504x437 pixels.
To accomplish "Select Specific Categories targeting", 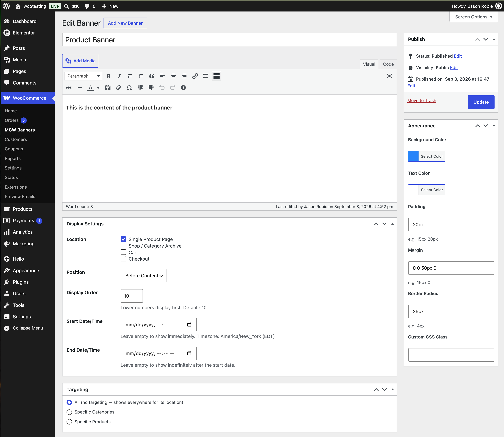I will click(69, 412).
